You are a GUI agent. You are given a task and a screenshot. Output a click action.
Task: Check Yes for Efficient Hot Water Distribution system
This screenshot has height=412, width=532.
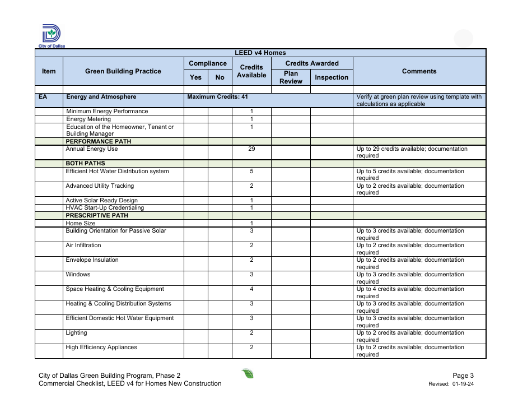click(195, 174)
